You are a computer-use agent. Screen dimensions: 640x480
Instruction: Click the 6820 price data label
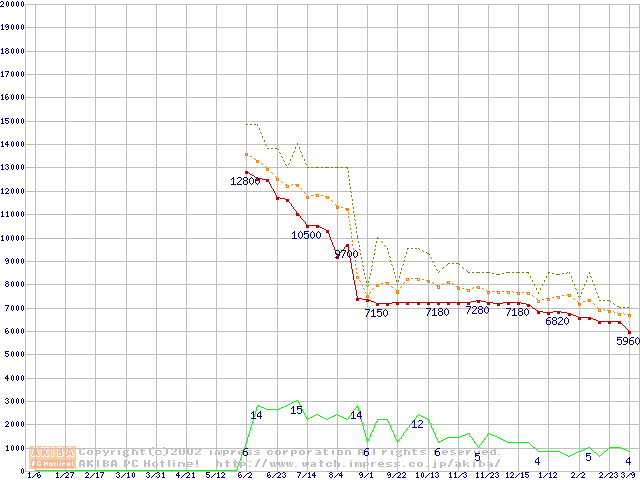click(557, 322)
